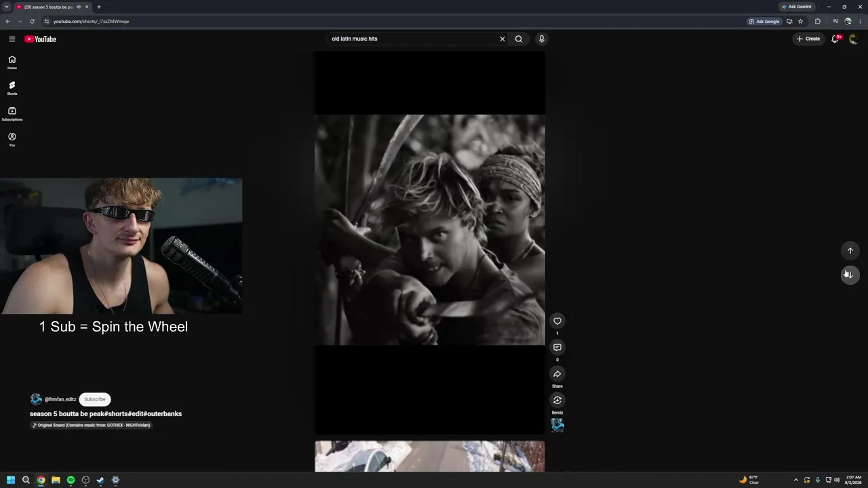Viewport: 868px width, 488px height.
Task: Click the install app icon in address bar
Action: point(789,21)
